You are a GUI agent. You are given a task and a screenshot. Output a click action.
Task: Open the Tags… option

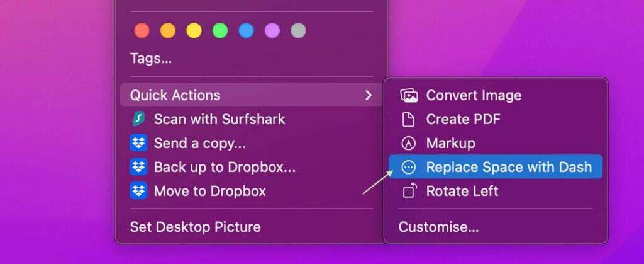151,59
